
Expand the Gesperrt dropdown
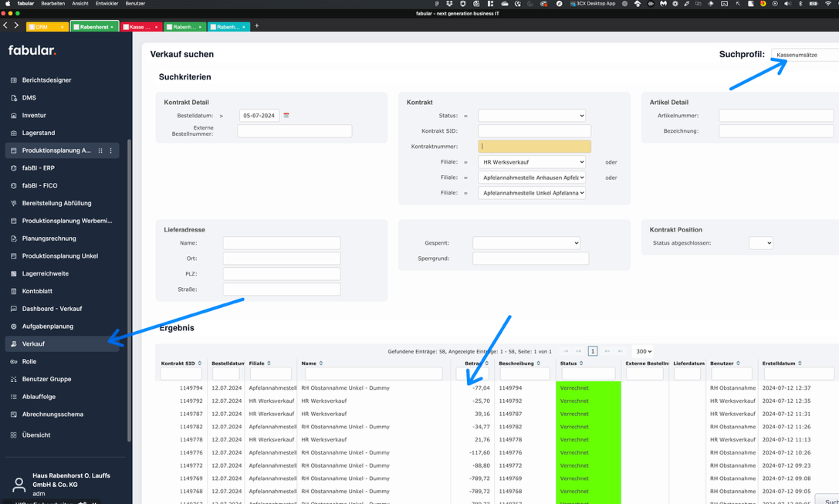[526, 243]
